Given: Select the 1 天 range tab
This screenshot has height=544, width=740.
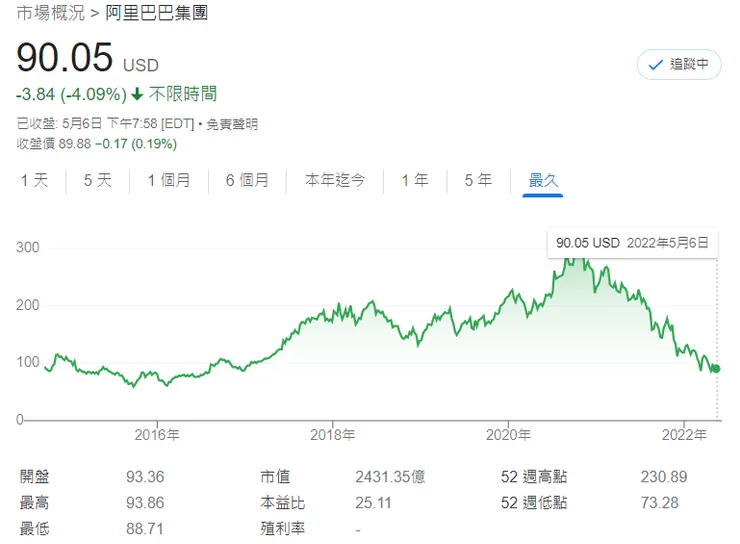Looking at the screenshot, I should pos(34,180).
